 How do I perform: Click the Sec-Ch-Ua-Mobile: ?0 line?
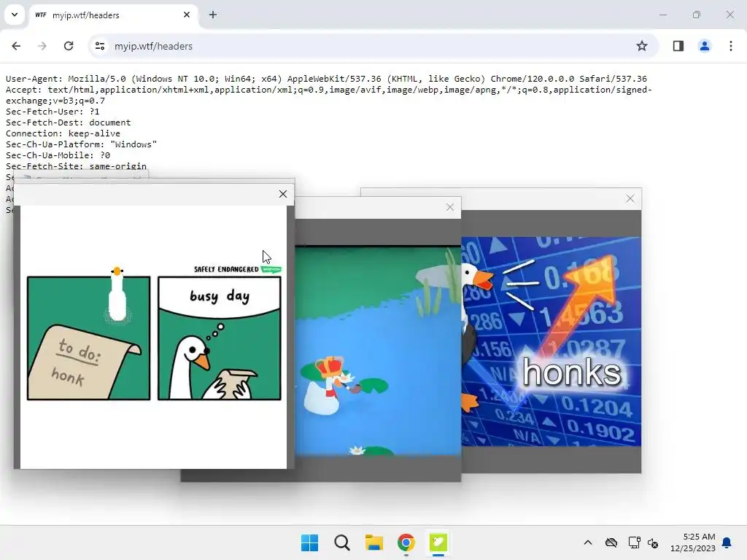tap(58, 155)
